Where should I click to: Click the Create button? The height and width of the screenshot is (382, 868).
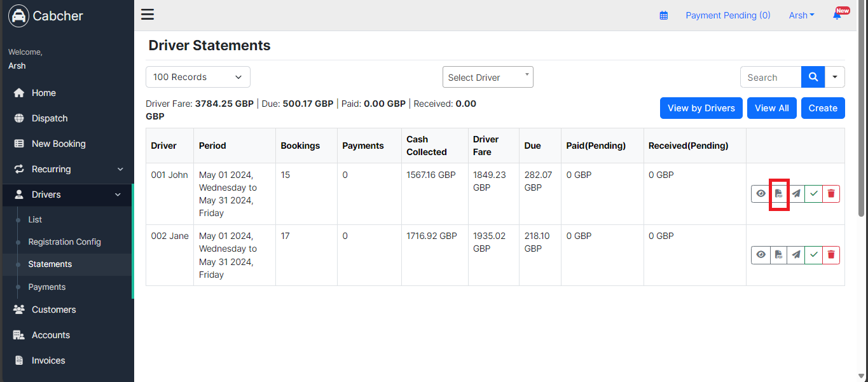[823, 108]
